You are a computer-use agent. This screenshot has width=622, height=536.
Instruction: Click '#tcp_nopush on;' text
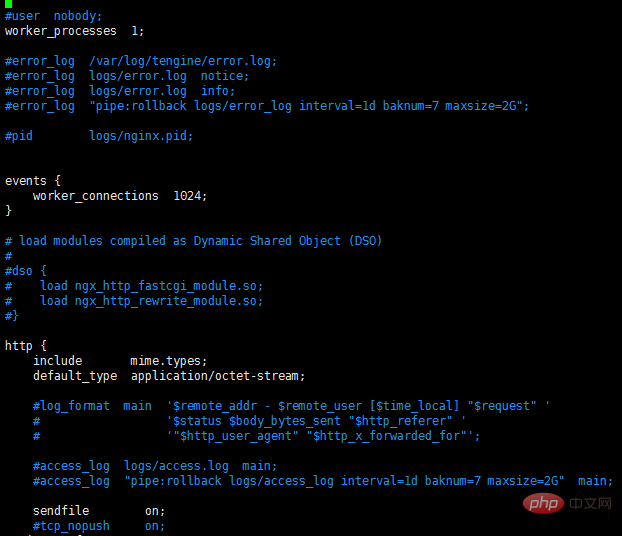pos(99,526)
